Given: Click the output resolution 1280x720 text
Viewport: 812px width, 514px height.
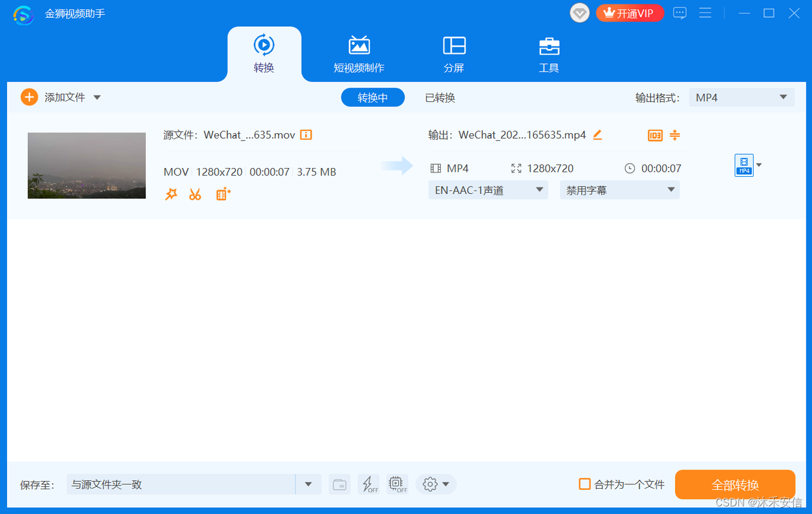Looking at the screenshot, I should click(550, 169).
